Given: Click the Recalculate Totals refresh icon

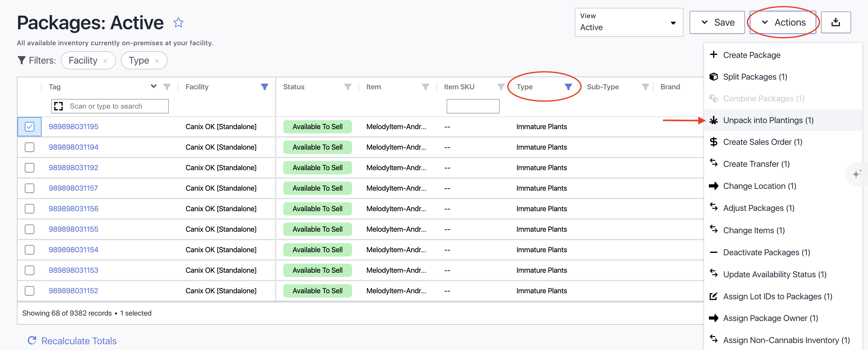Looking at the screenshot, I should [32, 341].
